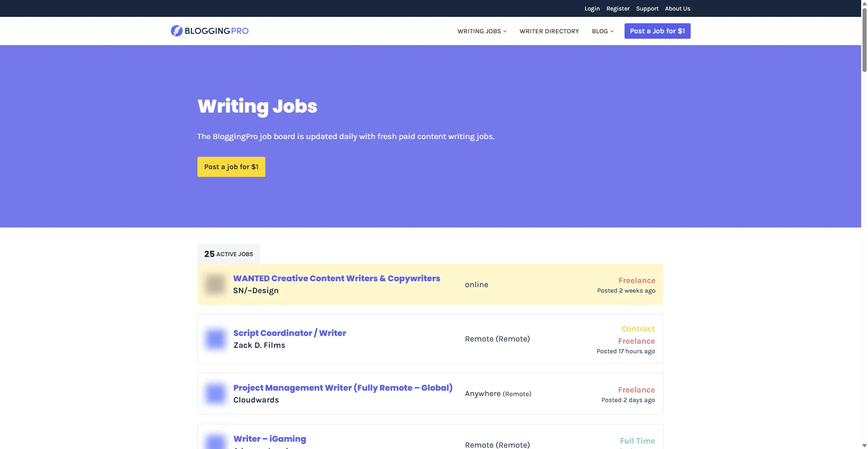Open the Writer – iGaming job listing
The width and height of the screenshot is (868, 449).
[x=269, y=439]
